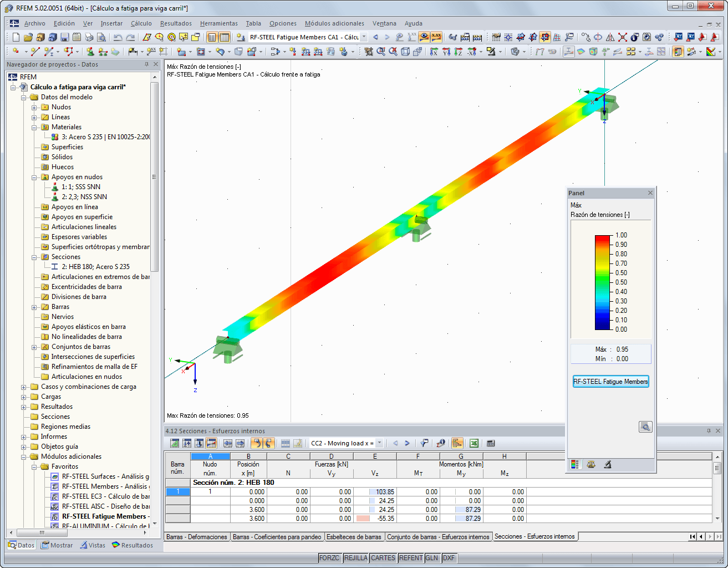Open the Ayuda menu
728x568 pixels.
[x=414, y=23]
